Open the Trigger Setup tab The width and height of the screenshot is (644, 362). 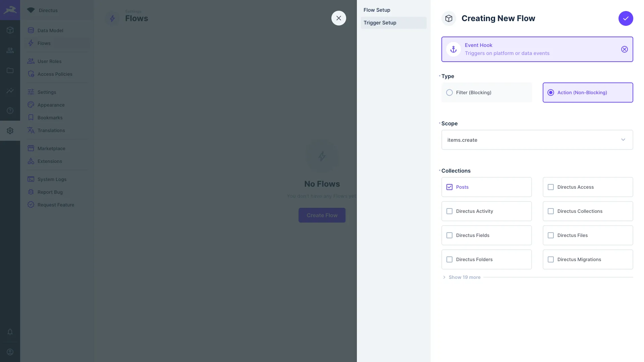[x=379, y=22]
